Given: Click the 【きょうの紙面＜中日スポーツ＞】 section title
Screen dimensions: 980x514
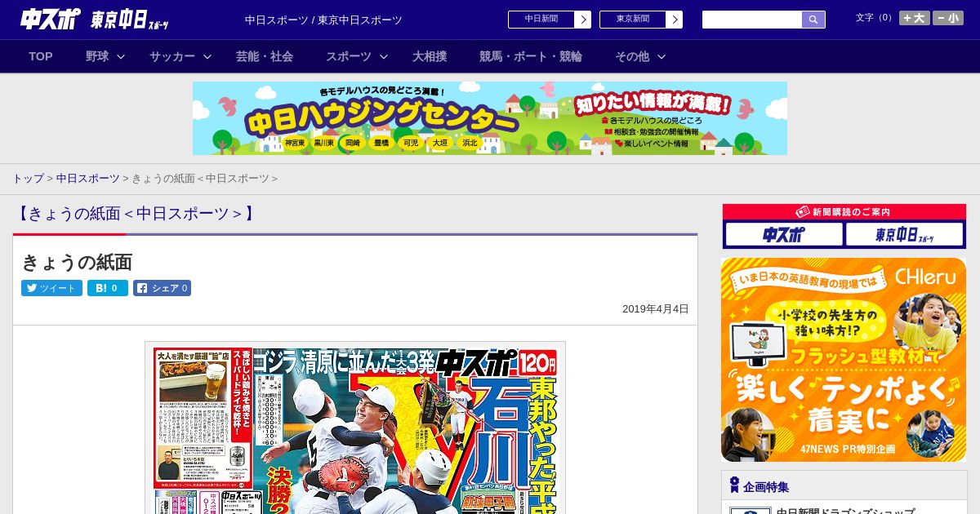Looking at the screenshot, I should coord(135,214).
